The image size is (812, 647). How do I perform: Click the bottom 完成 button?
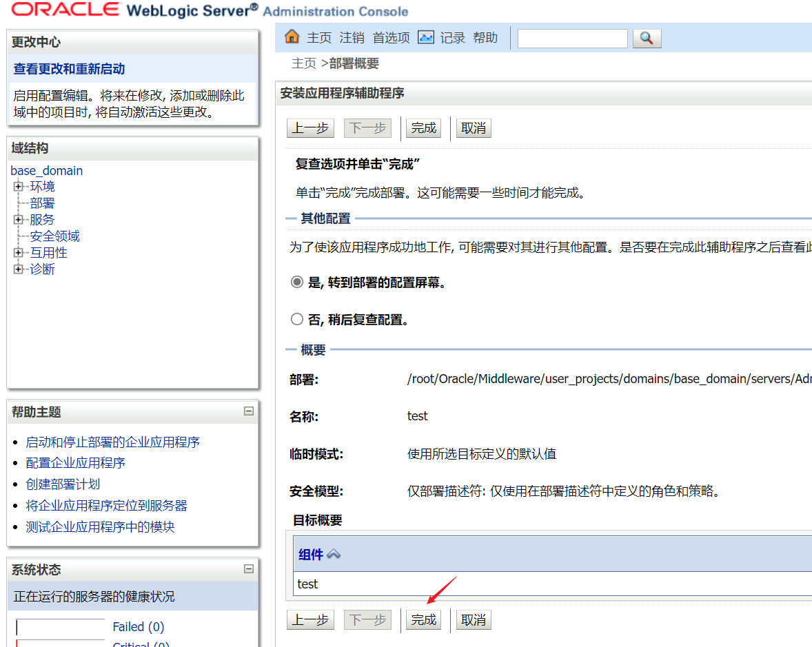click(x=424, y=619)
